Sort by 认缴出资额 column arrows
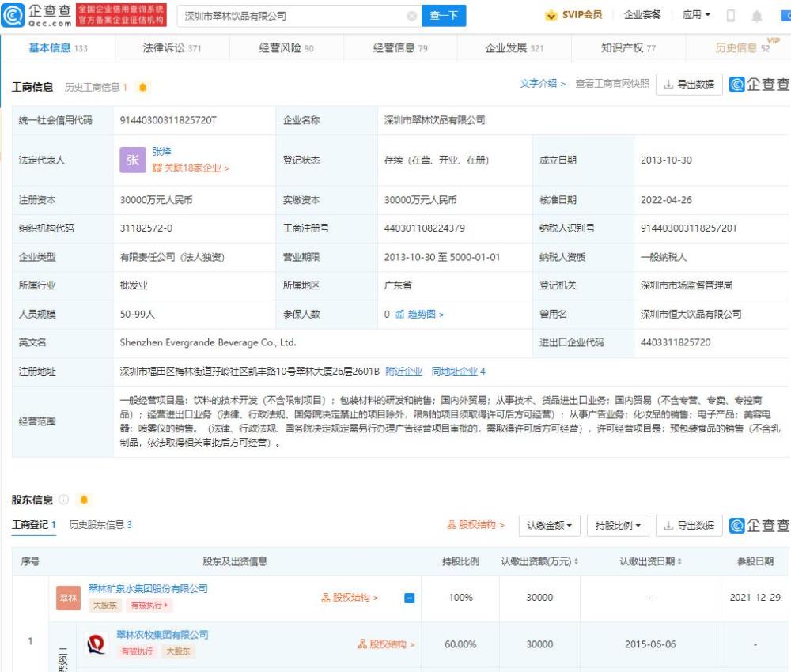The width and height of the screenshot is (791, 672). 576,561
